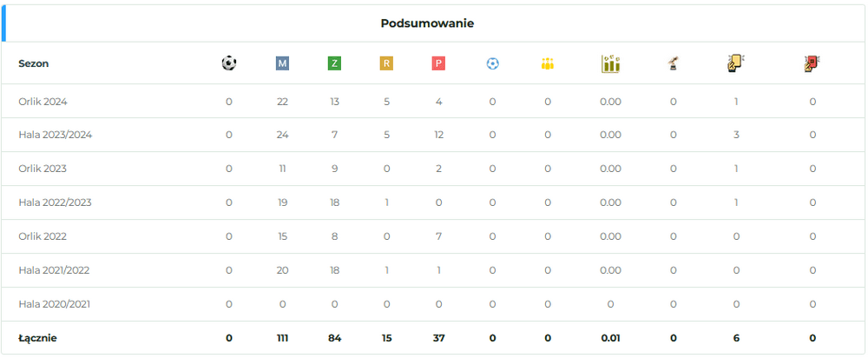Screen dimensions: 868x358
Task: Click the Sezon column header
Action: point(32,63)
